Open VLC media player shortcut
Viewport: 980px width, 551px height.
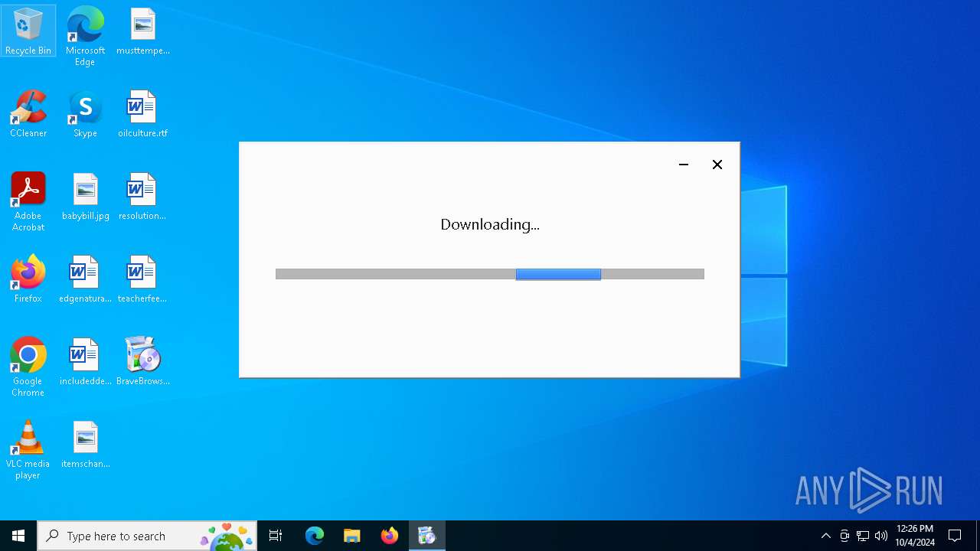point(28,449)
